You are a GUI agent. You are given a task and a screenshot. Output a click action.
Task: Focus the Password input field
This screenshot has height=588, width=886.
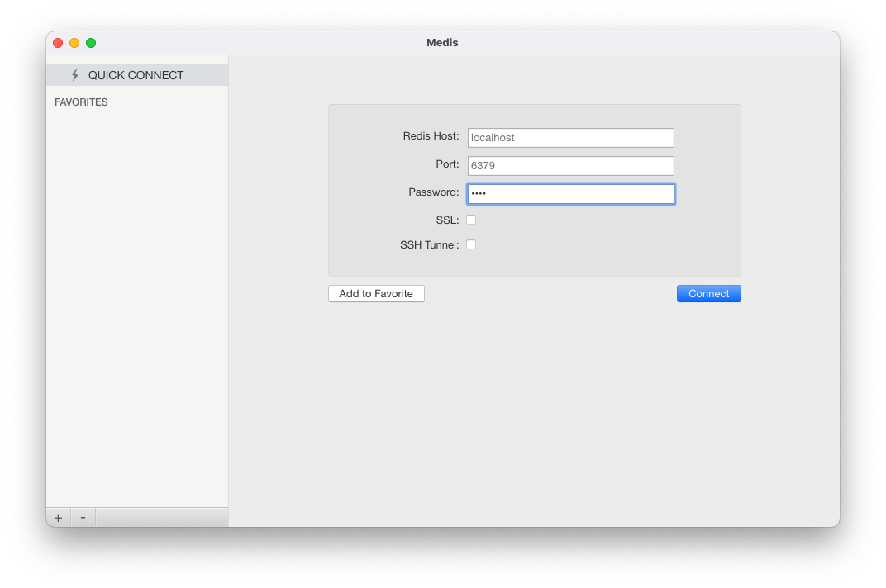[571, 194]
